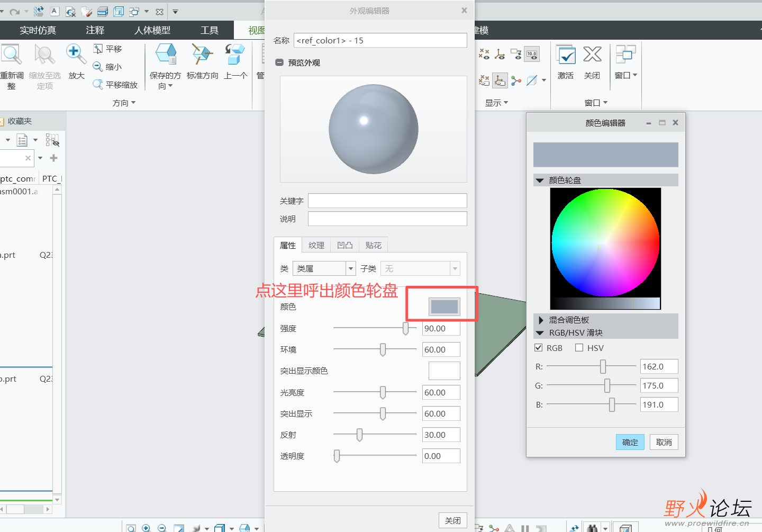Click the ribbon Close window (关闭) icon
The width and height of the screenshot is (762, 532).
click(592, 54)
